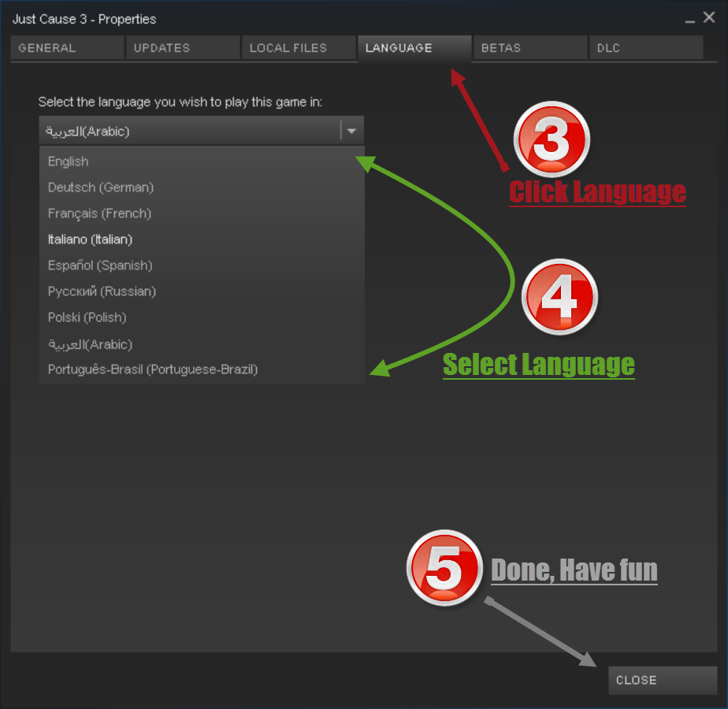Select Español (Spanish) language
The height and width of the screenshot is (709, 728).
pyautogui.click(x=202, y=265)
